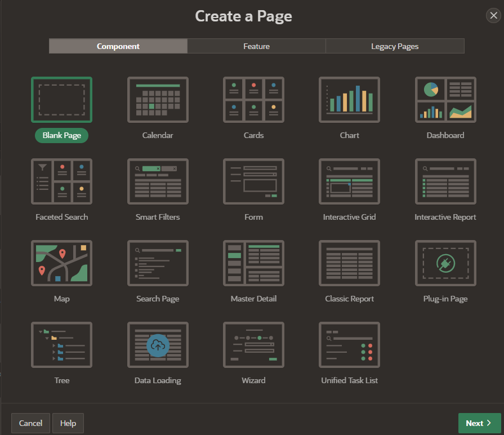
Task: Click the Cancel button
Action: point(30,423)
